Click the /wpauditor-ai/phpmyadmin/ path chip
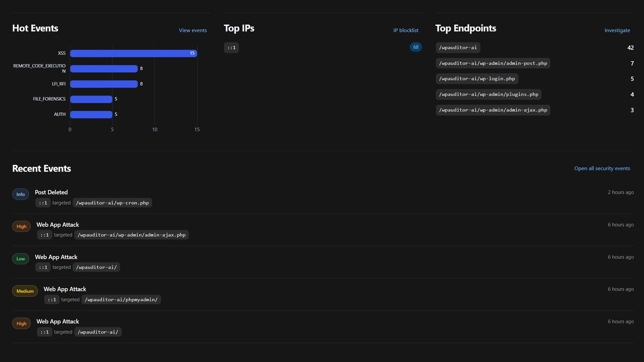 (121, 300)
